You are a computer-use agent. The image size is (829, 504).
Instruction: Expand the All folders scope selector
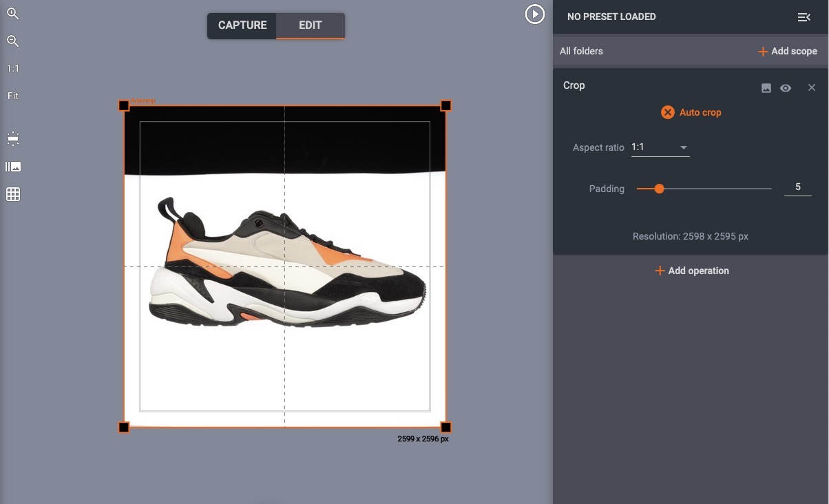point(582,50)
